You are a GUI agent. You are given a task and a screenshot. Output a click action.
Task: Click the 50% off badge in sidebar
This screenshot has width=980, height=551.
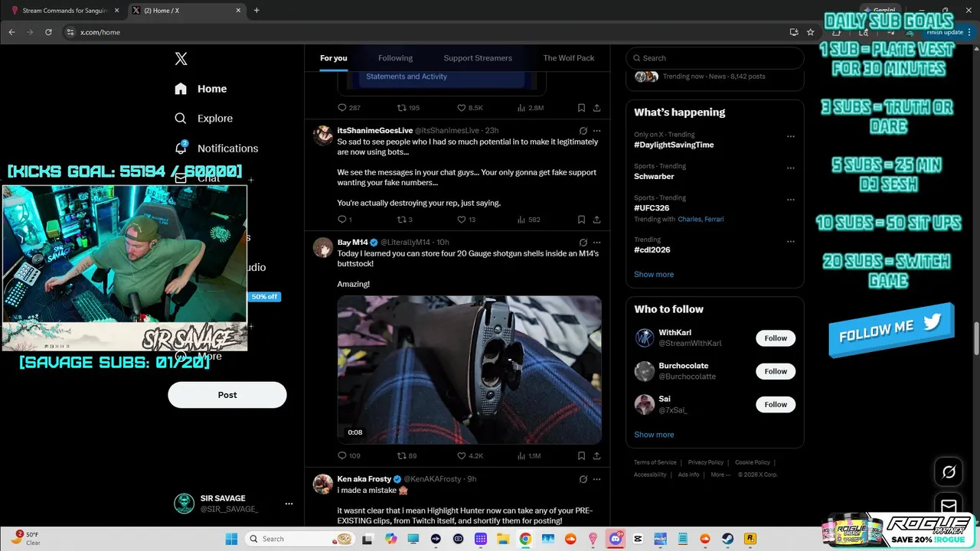[x=265, y=297]
